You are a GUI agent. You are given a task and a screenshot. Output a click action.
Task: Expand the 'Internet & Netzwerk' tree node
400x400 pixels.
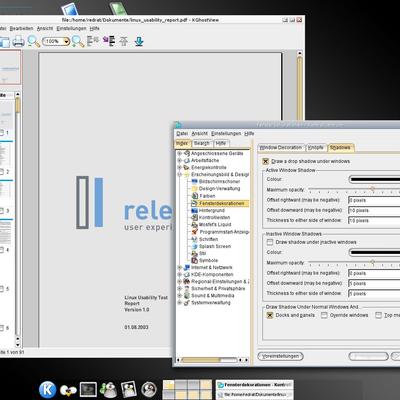tap(180, 267)
